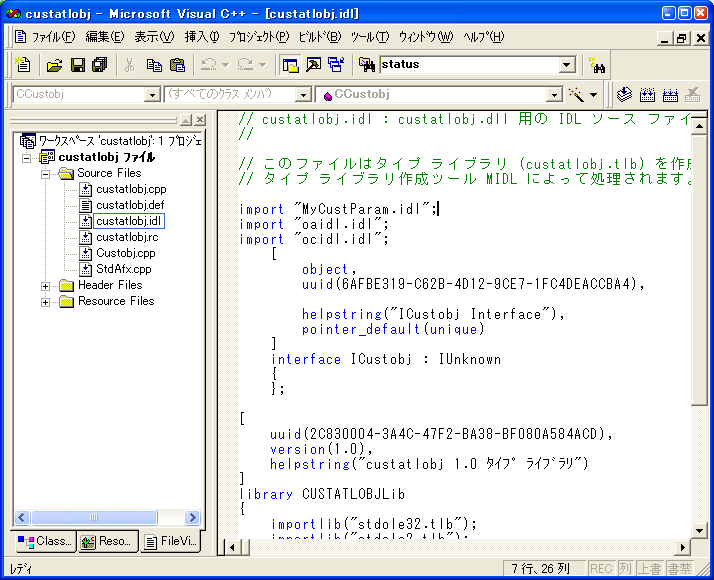The height and width of the screenshot is (580, 714).
Task: Toggle the Output window icon
Action: click(313, 65)
